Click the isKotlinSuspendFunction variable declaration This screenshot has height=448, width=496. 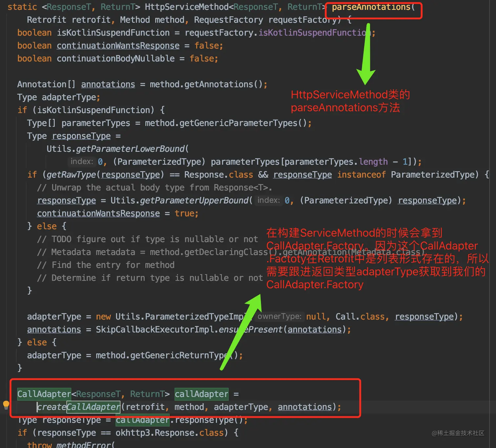coord(113,33)
